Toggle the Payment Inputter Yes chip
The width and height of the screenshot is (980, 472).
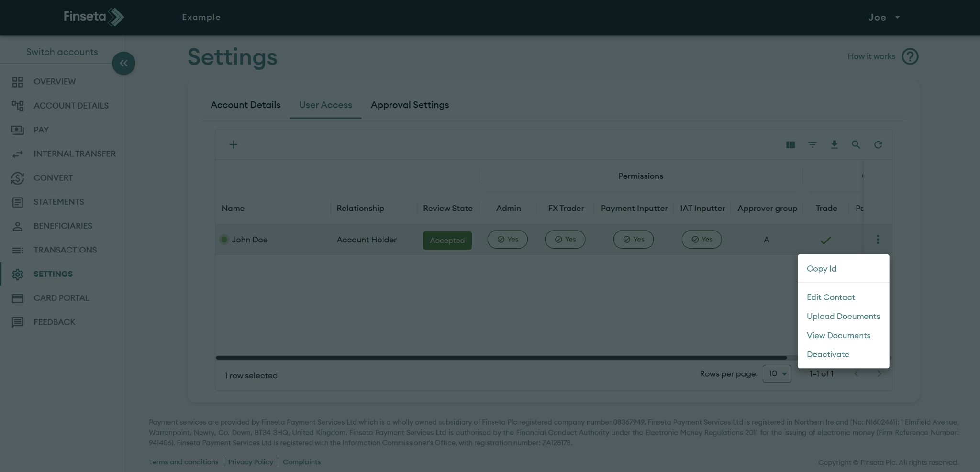point(633,240)
